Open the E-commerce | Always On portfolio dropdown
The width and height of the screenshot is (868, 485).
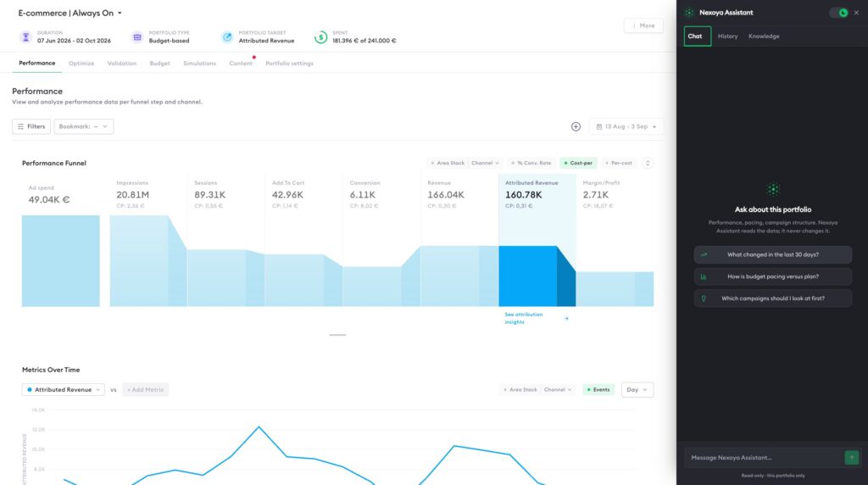(x=70, y=13)
